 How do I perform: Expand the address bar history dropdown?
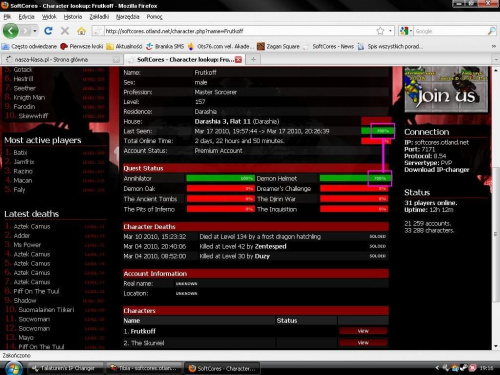[x=390, y=31]
